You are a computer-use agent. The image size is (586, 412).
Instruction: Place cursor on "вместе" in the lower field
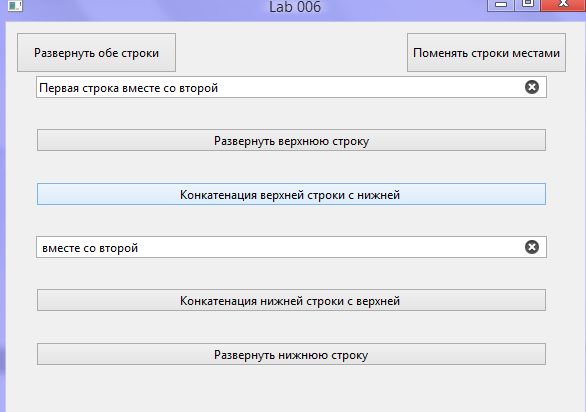coord(61,248)
